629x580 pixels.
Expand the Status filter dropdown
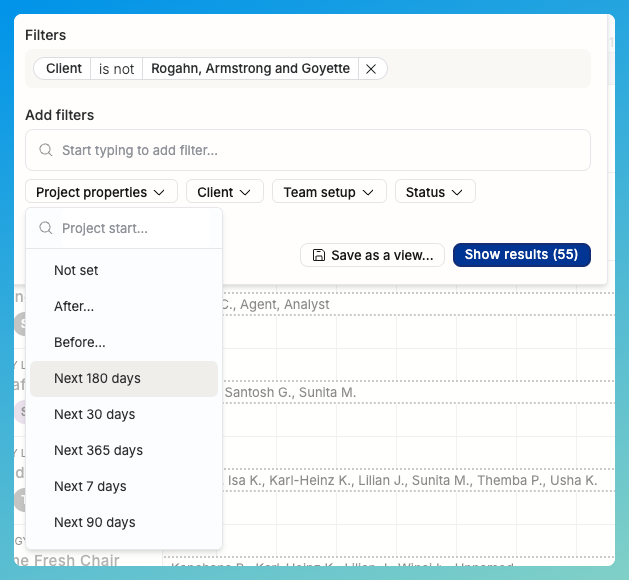pyautogui.click(x=434, y=192)
